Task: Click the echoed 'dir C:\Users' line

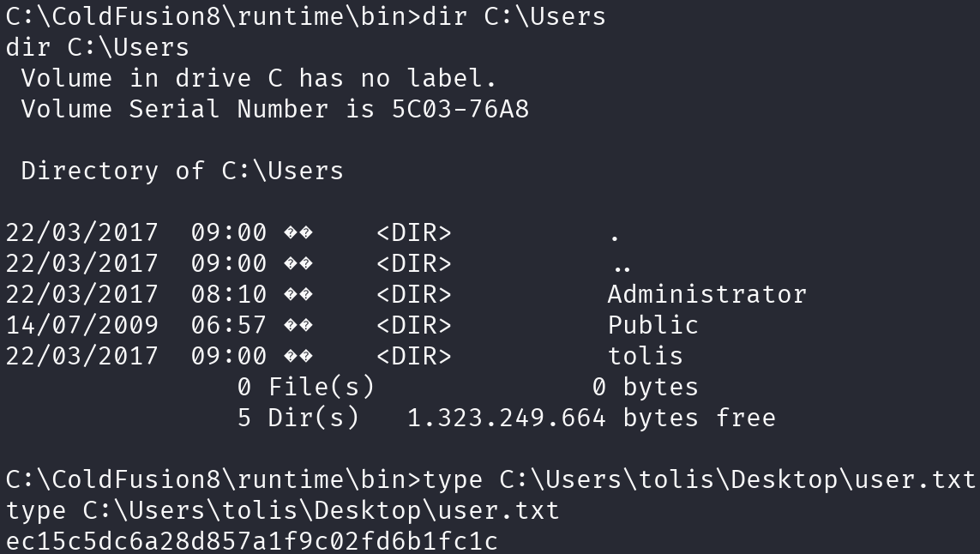Action: pos(97,47)
